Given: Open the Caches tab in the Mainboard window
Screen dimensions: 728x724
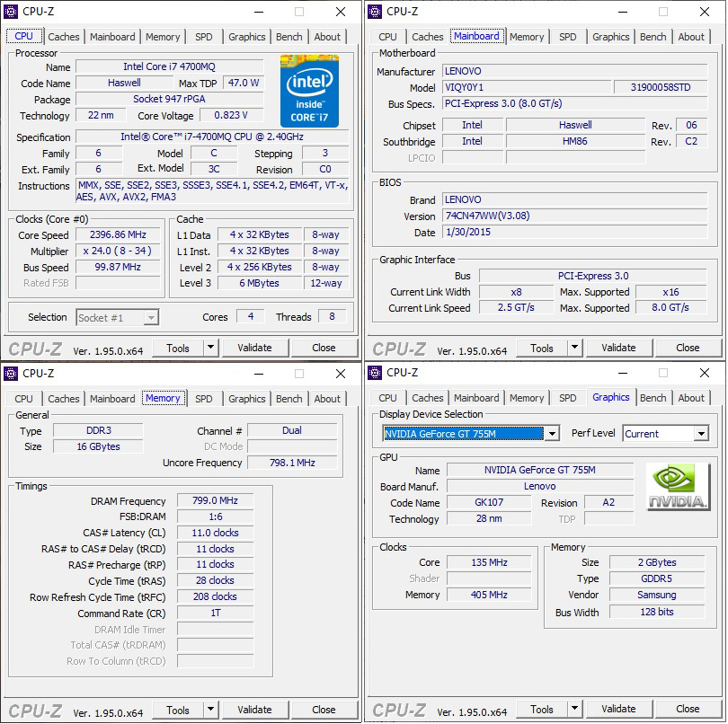Looking at the screenshot, I should [x=428, y=37].
